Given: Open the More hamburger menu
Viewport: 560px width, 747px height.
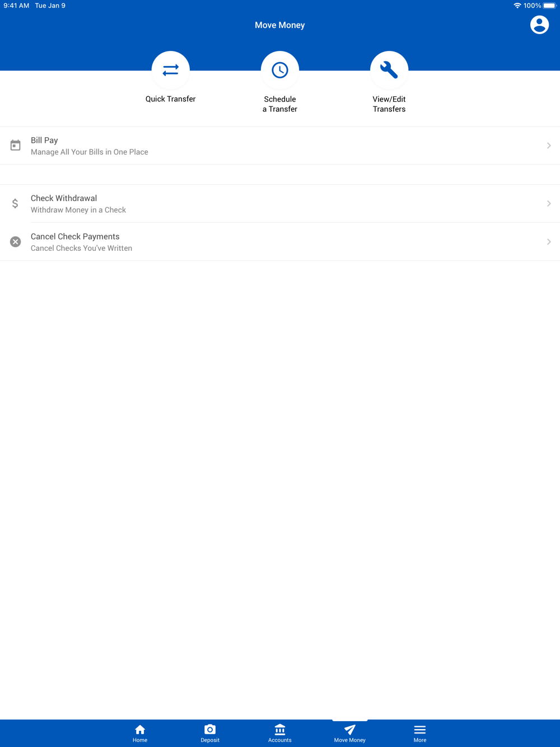Looking at the screenshot, I should point(420,734).
